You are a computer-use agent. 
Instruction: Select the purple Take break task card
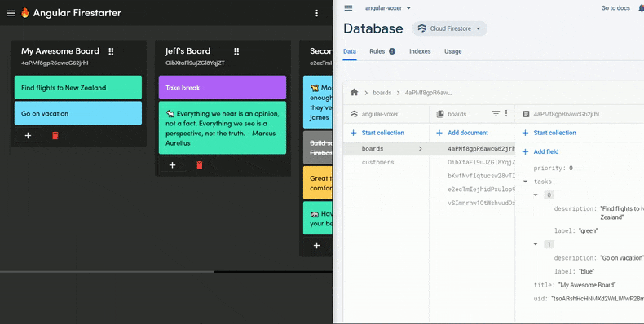coord(223,87)
